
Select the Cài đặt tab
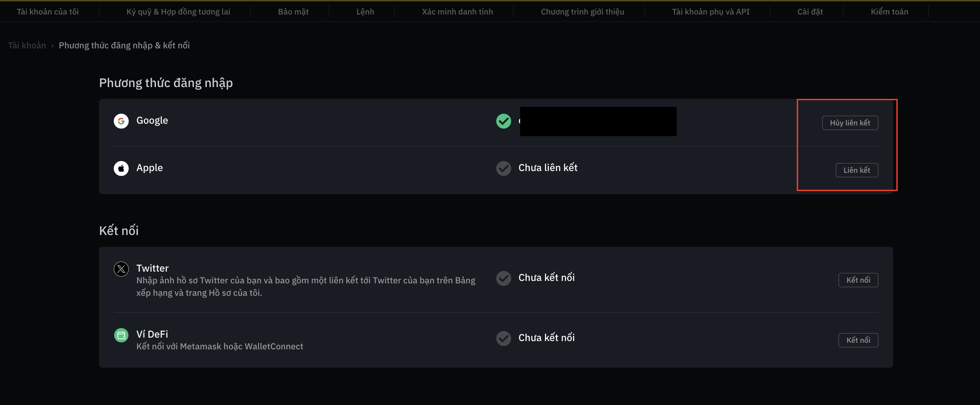[x=810, y=12]
